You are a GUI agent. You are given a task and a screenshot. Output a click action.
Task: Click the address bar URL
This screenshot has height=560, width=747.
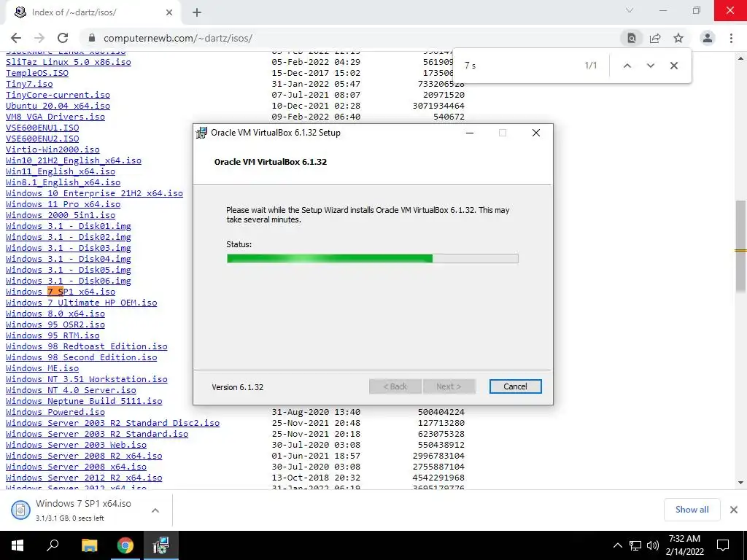[178, 38]
